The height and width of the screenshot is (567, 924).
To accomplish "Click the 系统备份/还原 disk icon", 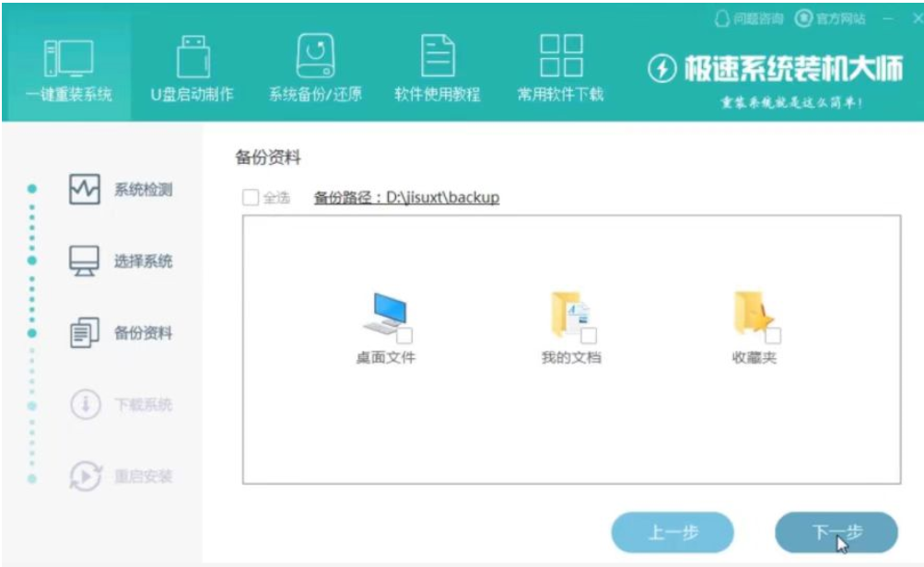I will 315,55.
